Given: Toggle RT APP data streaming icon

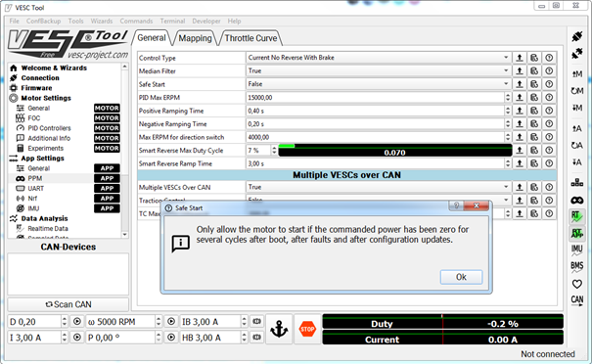Looking at the screenshot, I should (577, 233).
